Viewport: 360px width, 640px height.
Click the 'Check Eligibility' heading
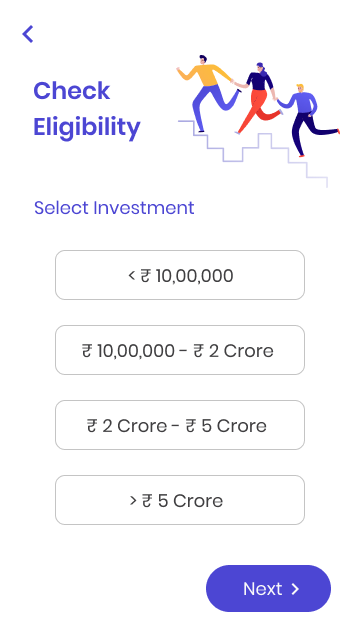pyautogui.click(x=87, y=109)
